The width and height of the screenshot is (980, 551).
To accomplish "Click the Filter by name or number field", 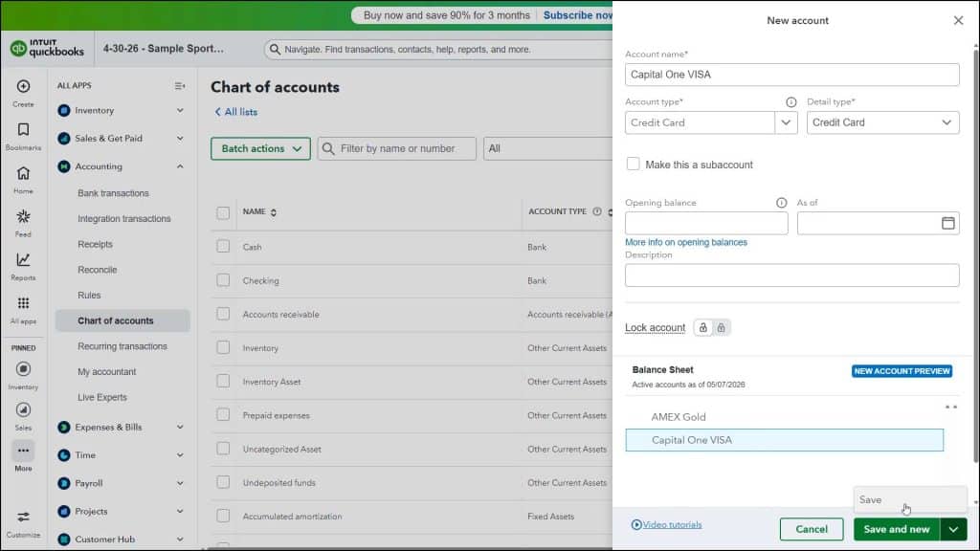I will click(x=397, y=148).
